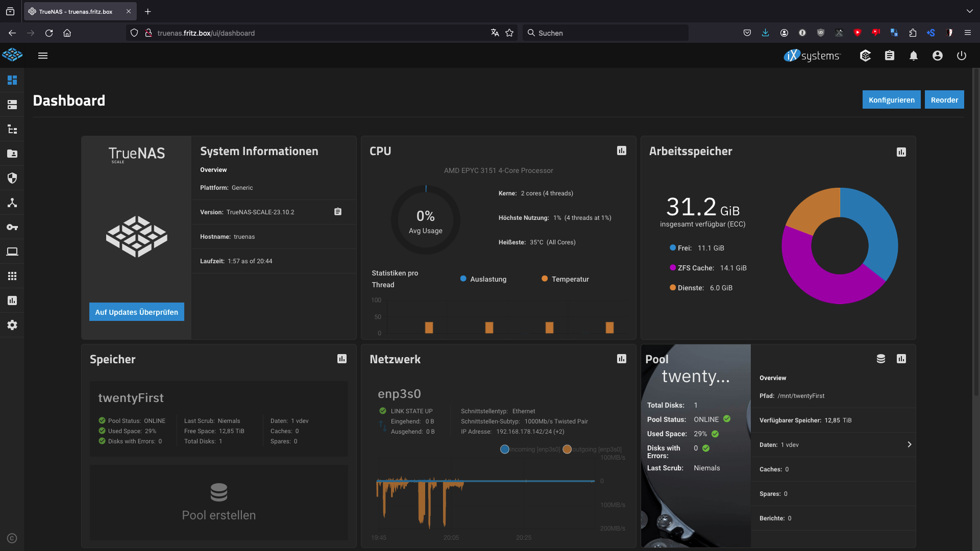The height and width of the screenshot is (551, 980).
Task: Open CPU reports chart icon
Action: click(x=621, y=151)
